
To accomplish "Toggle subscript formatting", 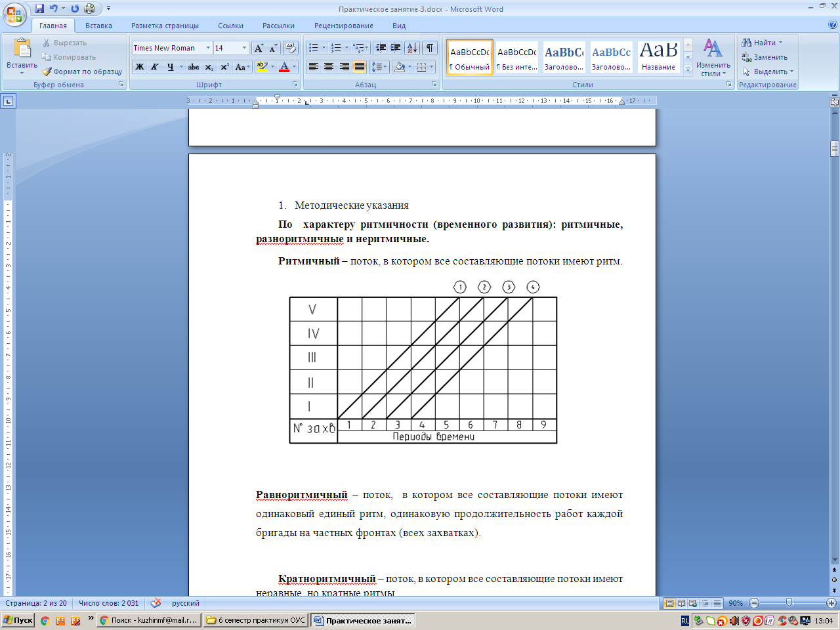I will click(209, 67).
